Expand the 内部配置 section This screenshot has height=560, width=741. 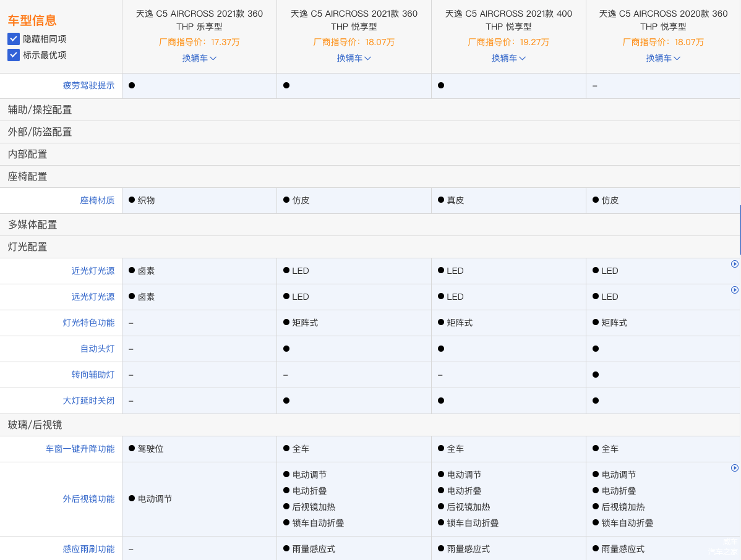click(370, 154)
